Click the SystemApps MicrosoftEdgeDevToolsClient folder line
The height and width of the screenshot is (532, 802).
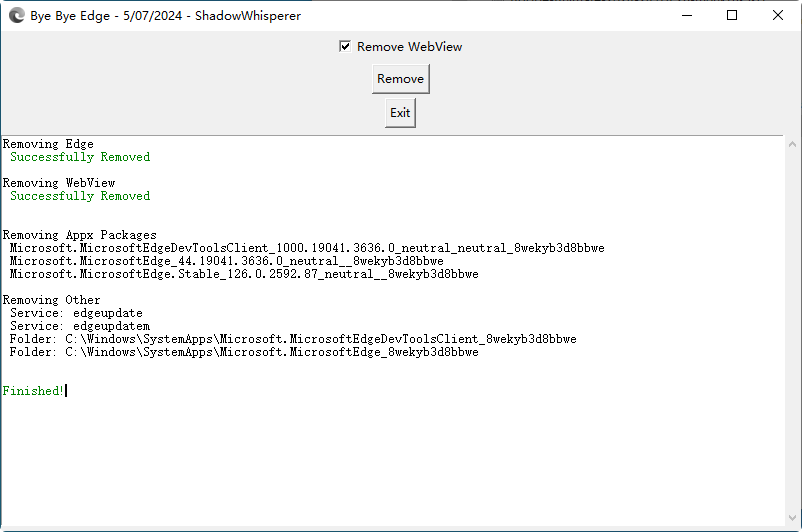tap(293, 339)
